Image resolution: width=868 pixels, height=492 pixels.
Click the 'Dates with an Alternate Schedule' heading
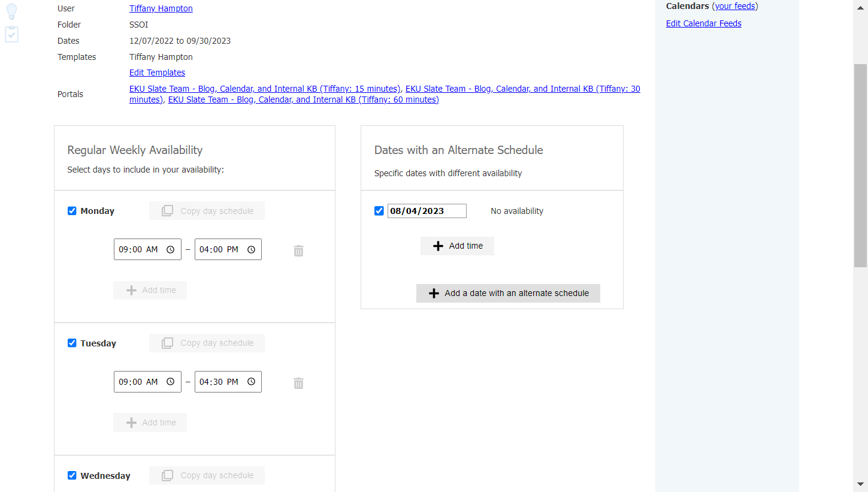pos(459,150)
